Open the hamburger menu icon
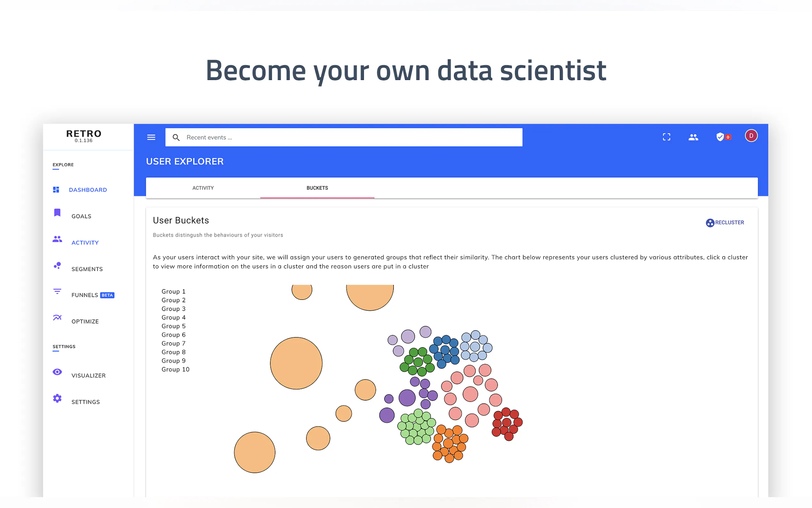This screenshot has width=812, height=508. point(151,137)
